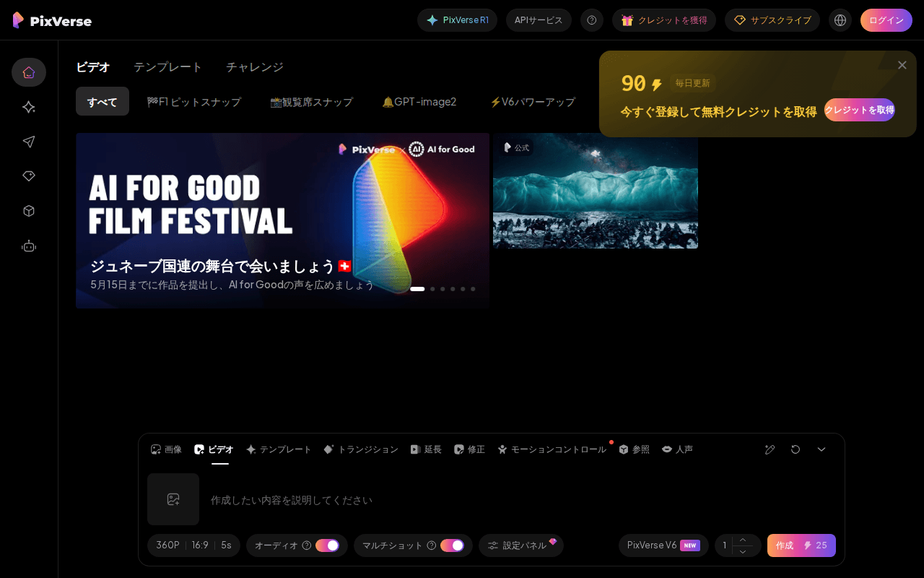Screen dimensions: 924x578
Task: Click popup クレジットを取得 button
Action: click(860, 110)
